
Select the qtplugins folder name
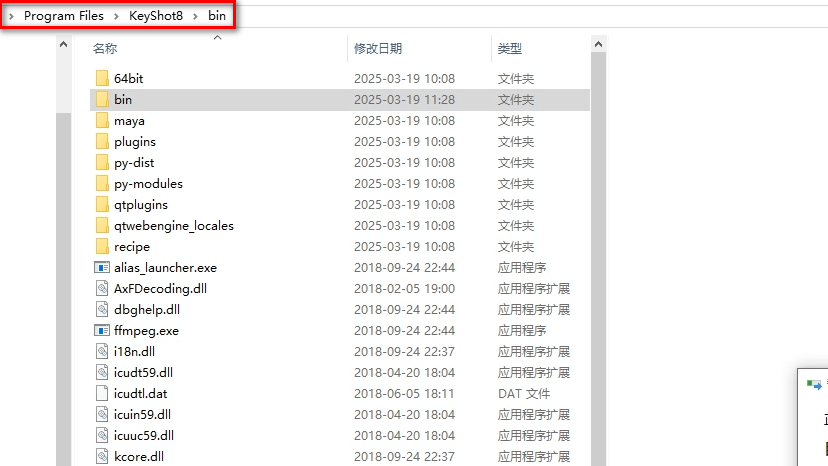point(141,205)
